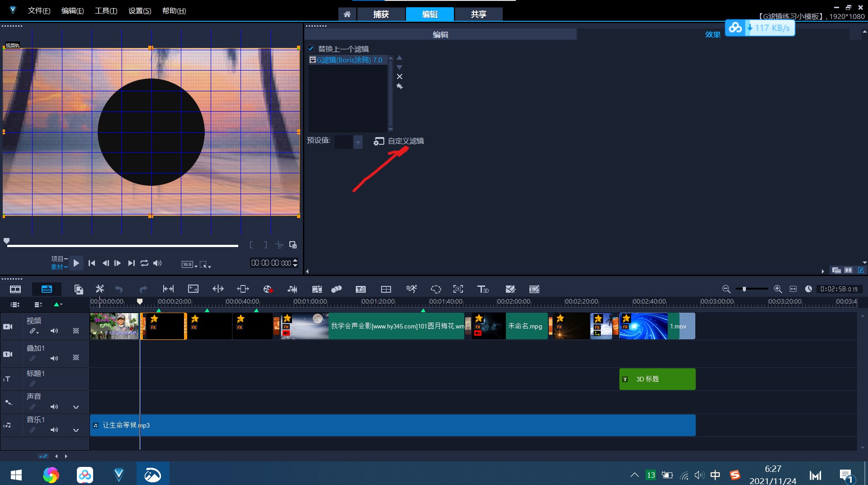This screenshot has width=868, height=485.
Task: Toggle repeat playback loop
Action: 144,263
